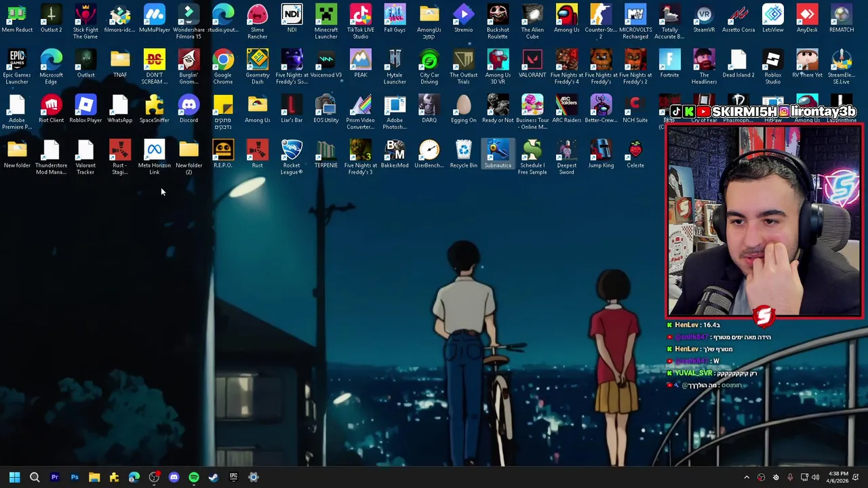Select the Discord desktop shortcut
Image resolution: width=868 pixels, height=488 pixels.
[189, 109]
